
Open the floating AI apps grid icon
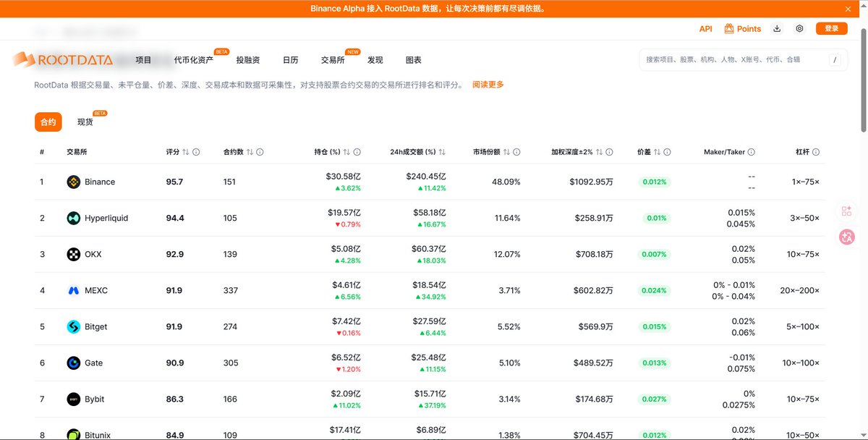(847, 211)
